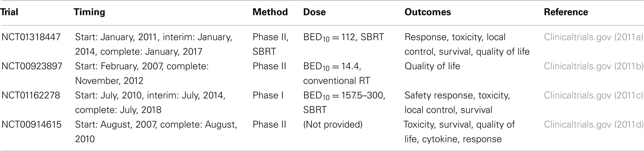Click the Reference column header

coord(566,12)
